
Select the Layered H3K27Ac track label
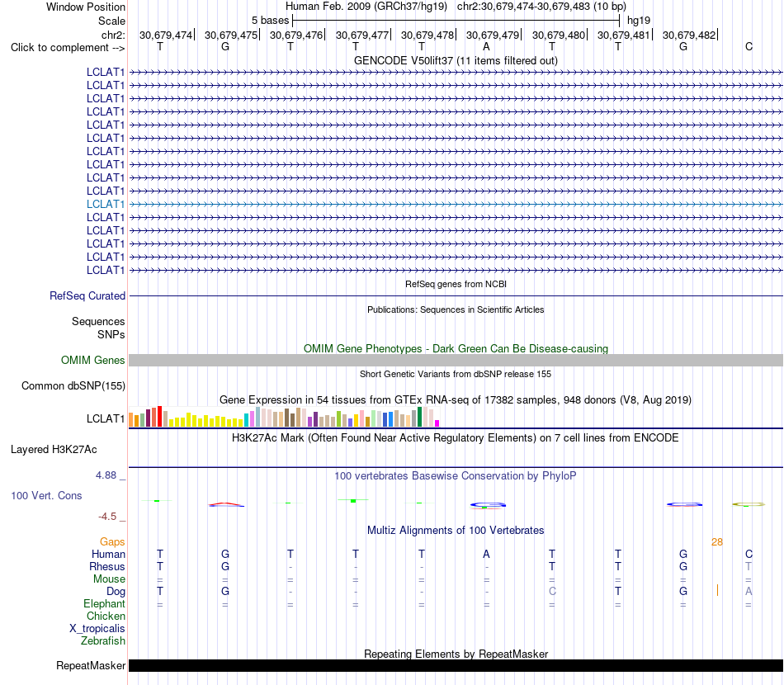point(54,449)
